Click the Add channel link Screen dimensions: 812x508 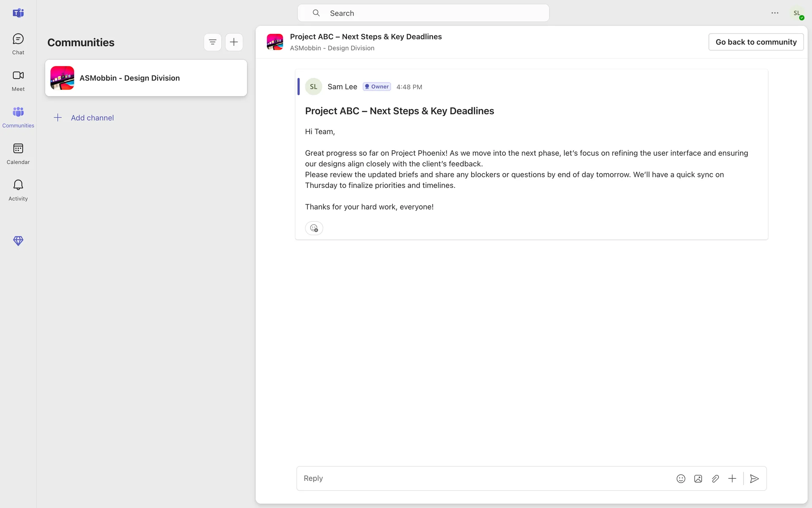pos(92,118)
